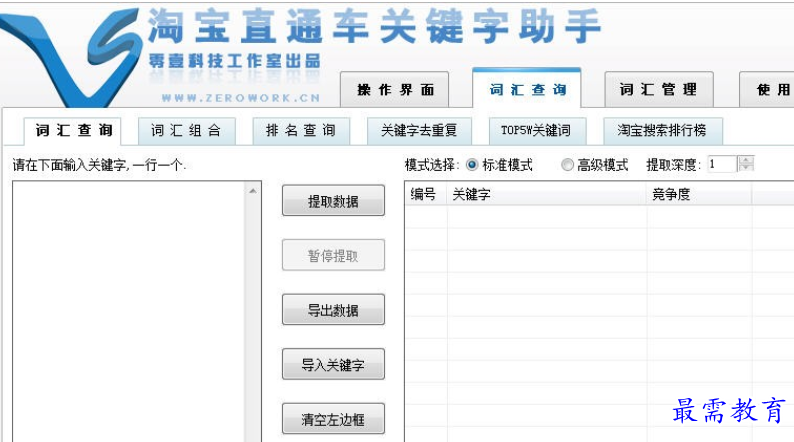Increase 提取深度 with the up arrow
Screen dimensions: 794x442
(746, 160)
